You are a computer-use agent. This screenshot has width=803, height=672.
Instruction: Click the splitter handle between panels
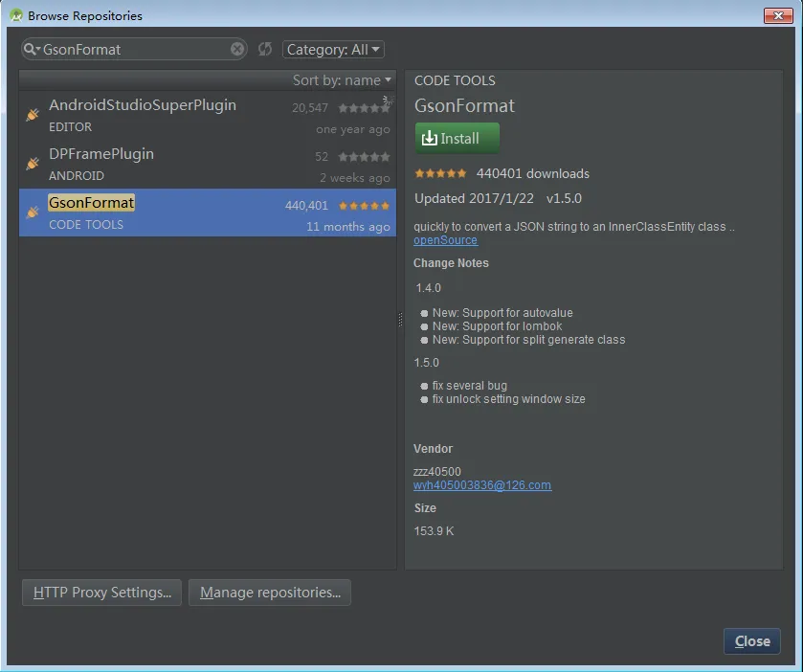400,320
